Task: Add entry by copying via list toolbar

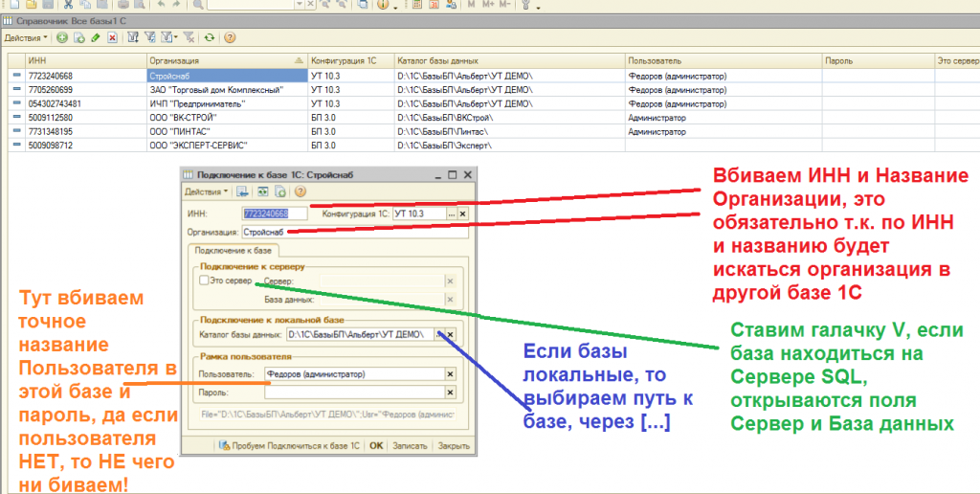Action: point(78,38)
